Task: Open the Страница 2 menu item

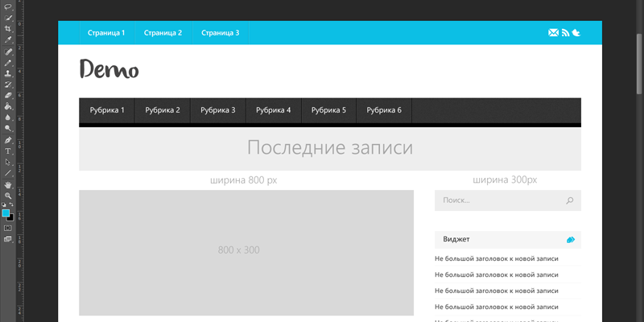Action: click(x=163, y=33)
